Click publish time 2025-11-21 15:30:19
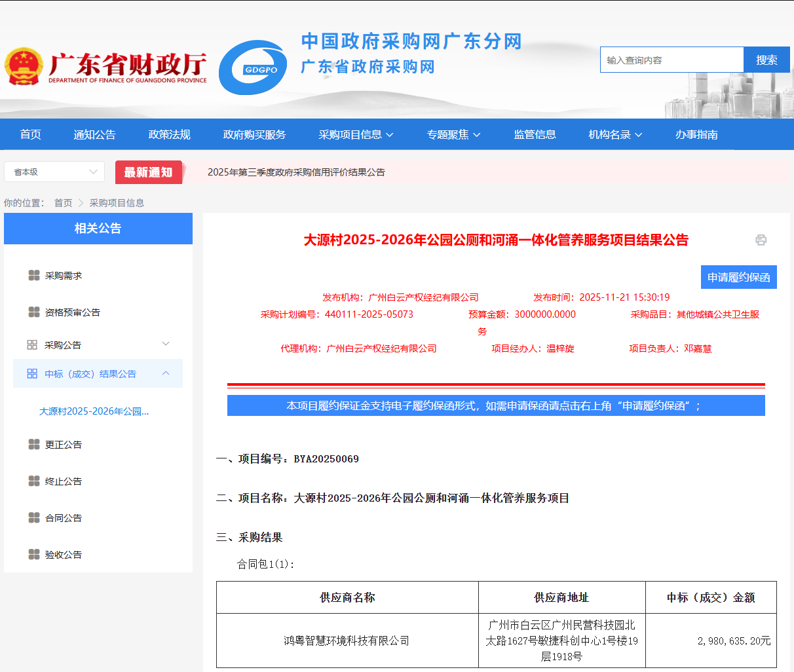 click(x=601, y=297)
